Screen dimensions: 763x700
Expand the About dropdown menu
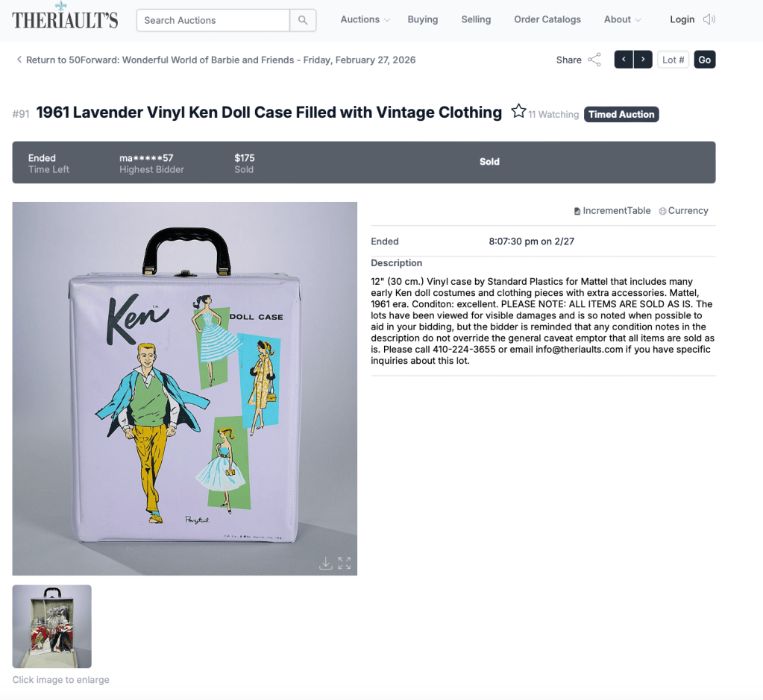point(622,19)
